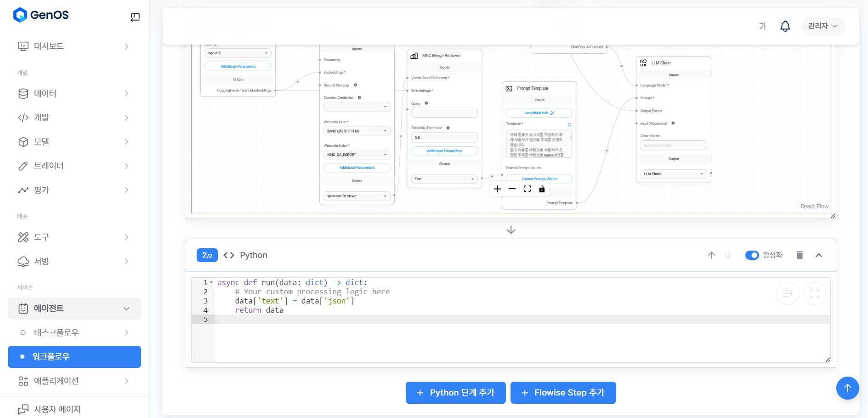Open the 태스크플로우 menu item
Screen dimensions: 868x418
click(x=74, y=332)
